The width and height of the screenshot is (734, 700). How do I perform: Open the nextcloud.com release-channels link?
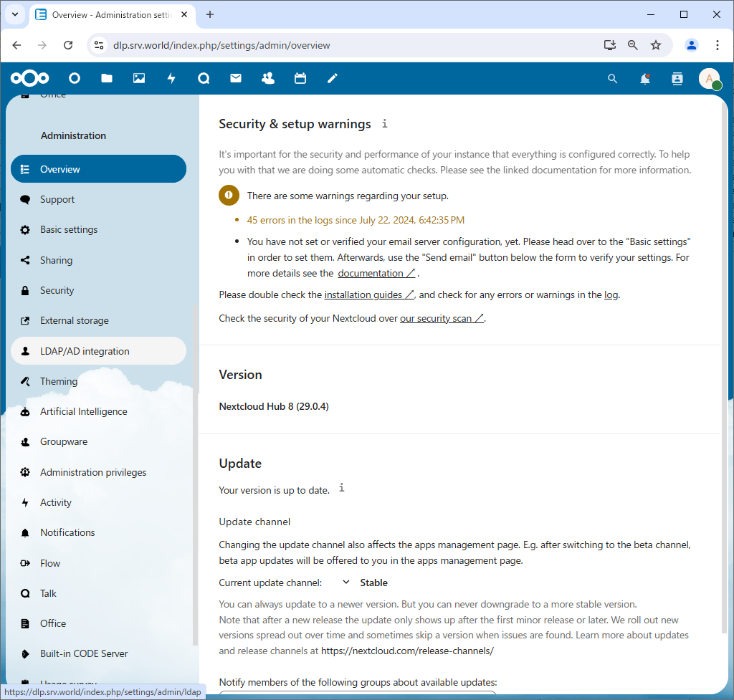tap(407, 651)
